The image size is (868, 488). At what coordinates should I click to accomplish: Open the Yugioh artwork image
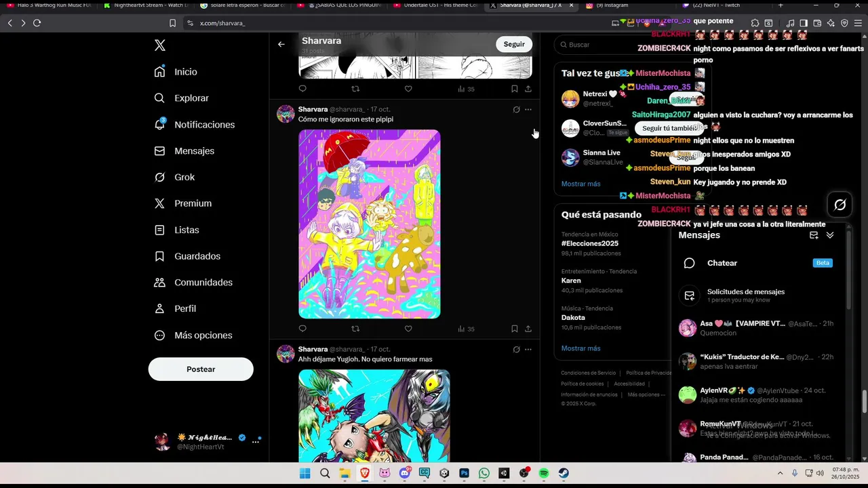(374, 415)
